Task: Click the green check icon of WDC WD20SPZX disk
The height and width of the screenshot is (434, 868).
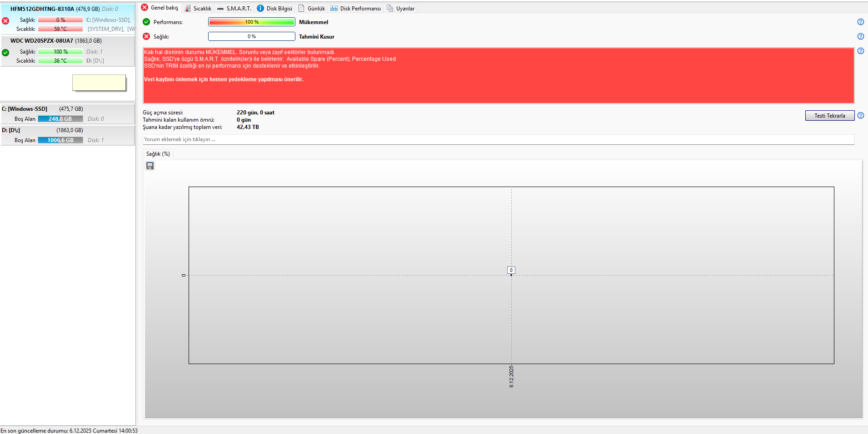Action: click(x=5, y=53)
